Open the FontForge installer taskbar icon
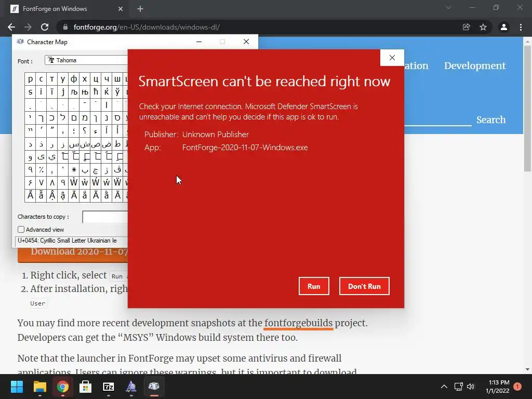This screenshot has width=532, height=399. point(131,387)
